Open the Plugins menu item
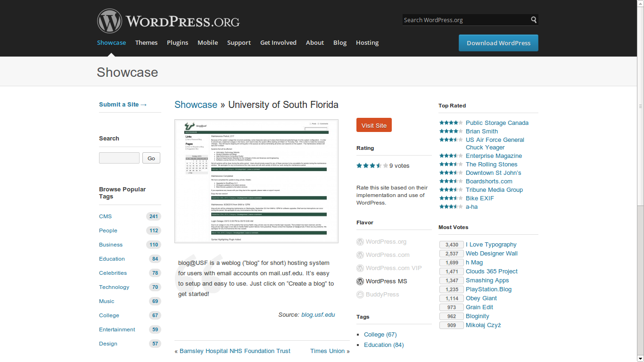 click(x=177, y=42)
